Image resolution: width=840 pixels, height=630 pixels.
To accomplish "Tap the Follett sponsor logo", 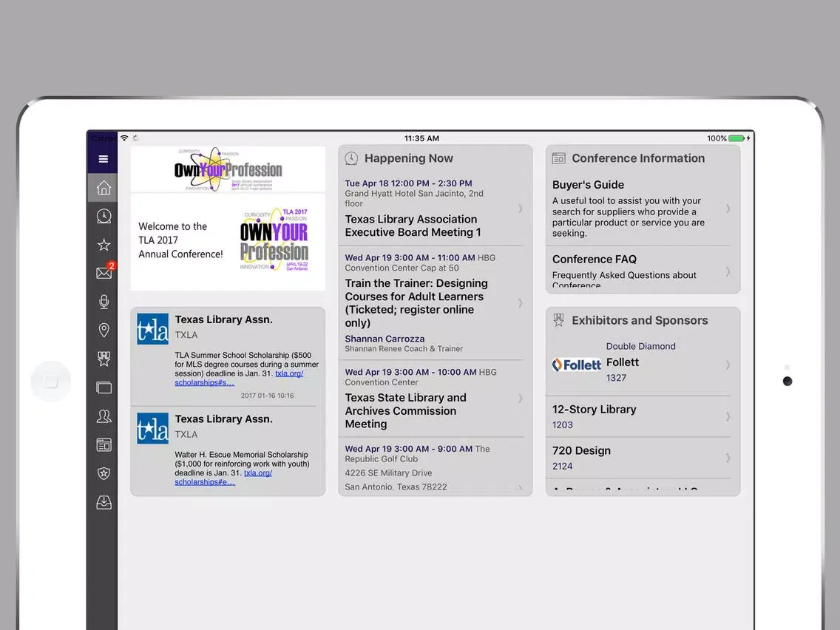I will coord(577,365).
